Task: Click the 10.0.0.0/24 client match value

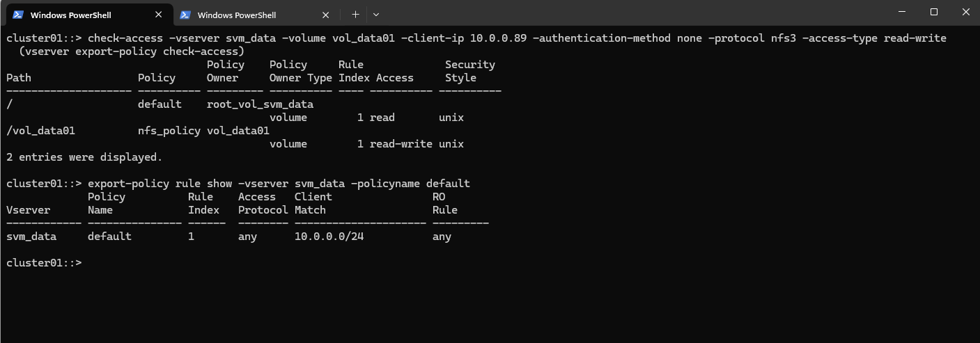Action: [329, 237]
